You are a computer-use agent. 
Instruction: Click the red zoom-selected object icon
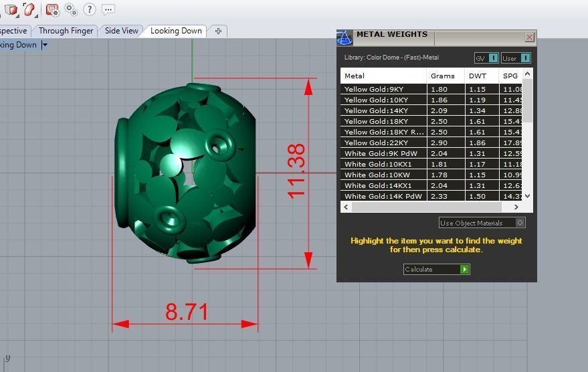(29, 9)
